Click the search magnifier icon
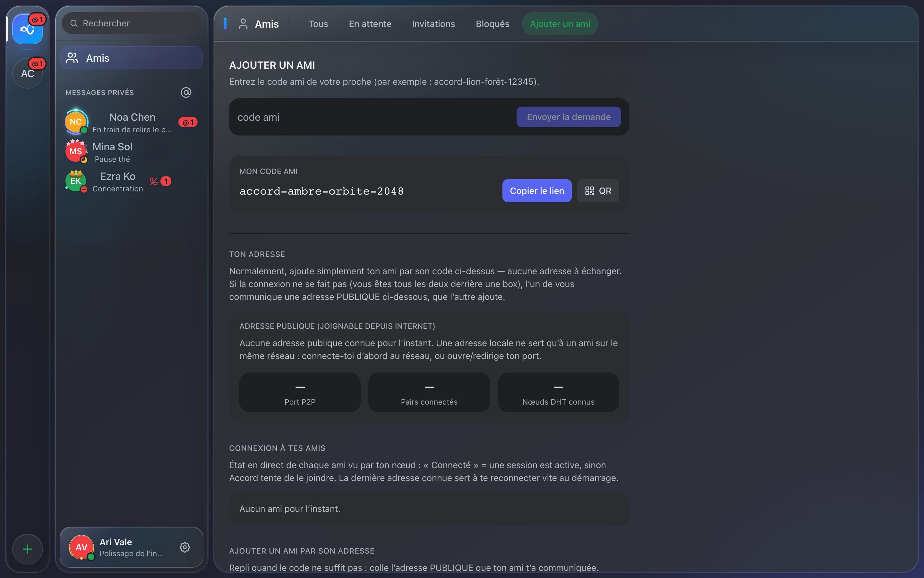The height and width of the screenshot is (578, 924). click(74, 23)
